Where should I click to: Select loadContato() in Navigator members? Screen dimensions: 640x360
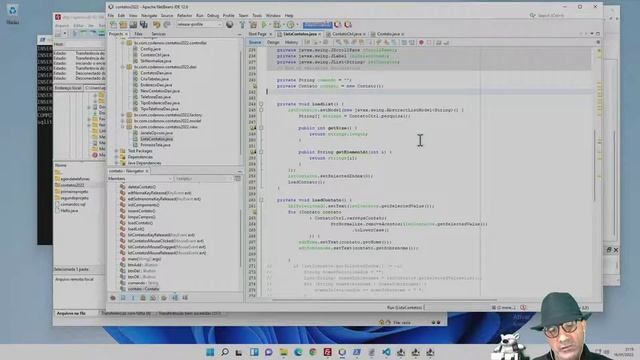click(140, 223)
